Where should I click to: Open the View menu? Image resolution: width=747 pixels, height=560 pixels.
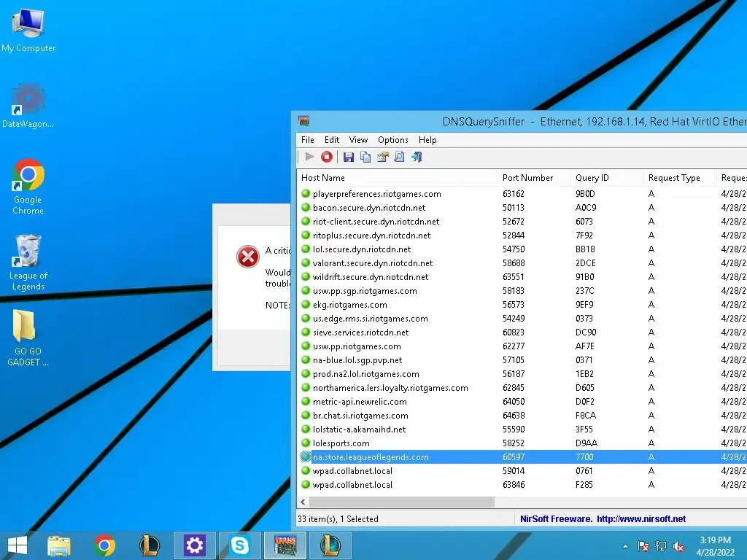point(358,139)
